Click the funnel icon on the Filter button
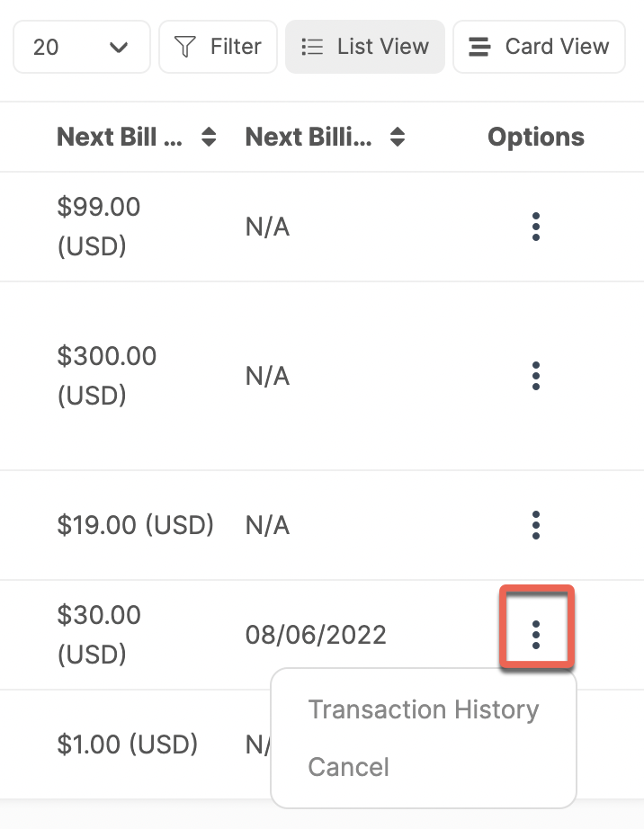Viewport: 644px width, 829px height. [184, 46]
